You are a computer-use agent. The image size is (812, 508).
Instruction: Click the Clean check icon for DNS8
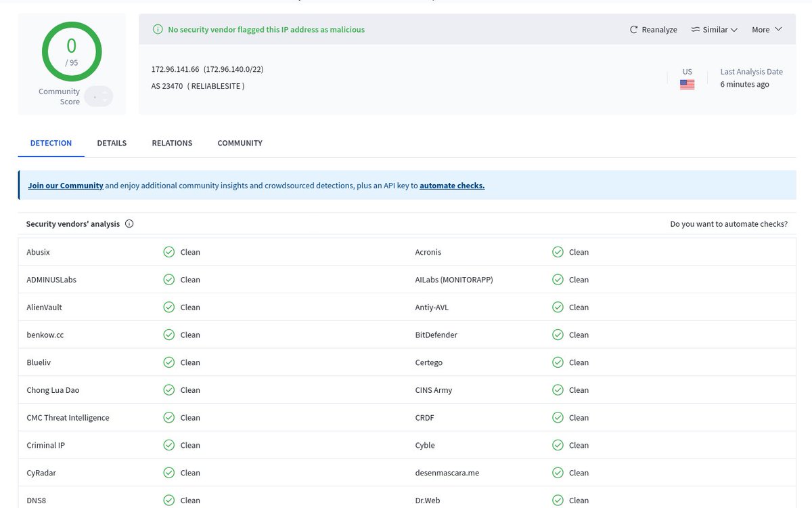point(169,501)
